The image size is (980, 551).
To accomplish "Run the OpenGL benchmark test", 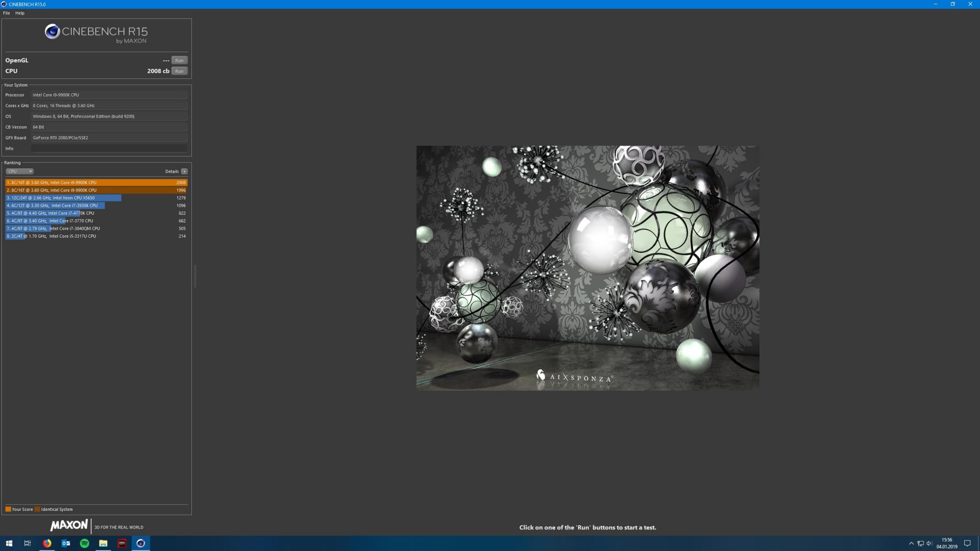I will pos(179,60).
